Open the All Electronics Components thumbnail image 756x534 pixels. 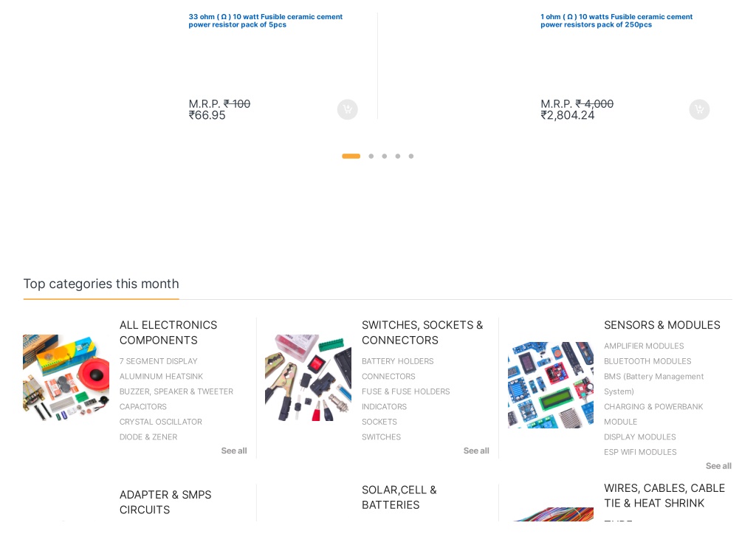(x=66, y=377)
